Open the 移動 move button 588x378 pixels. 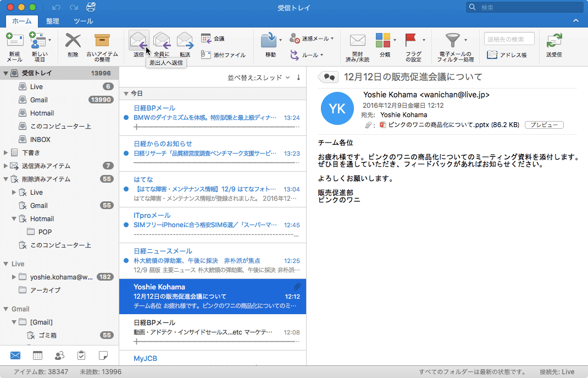[x=271, y=45]
